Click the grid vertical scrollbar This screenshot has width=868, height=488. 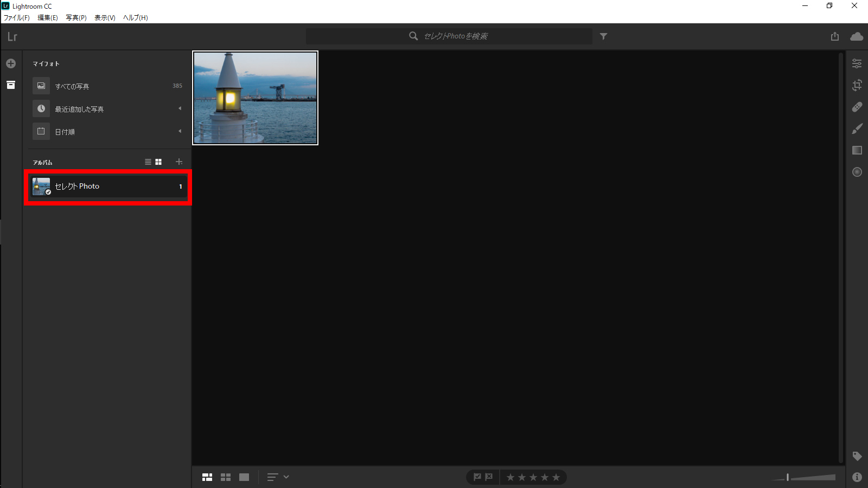click(x=841, y=258)
